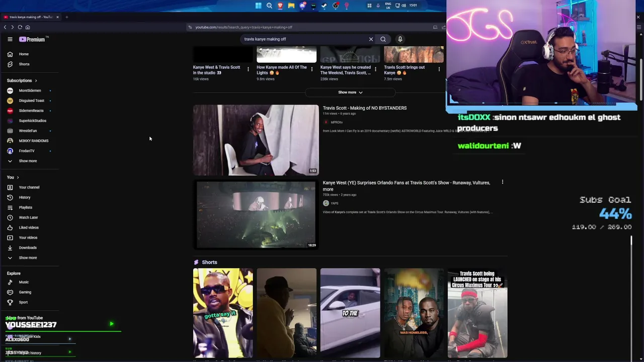Show more subscriptions below FrodanTV
The height and width of the screenshot is (362, 644).
click(x=28, y=161)
